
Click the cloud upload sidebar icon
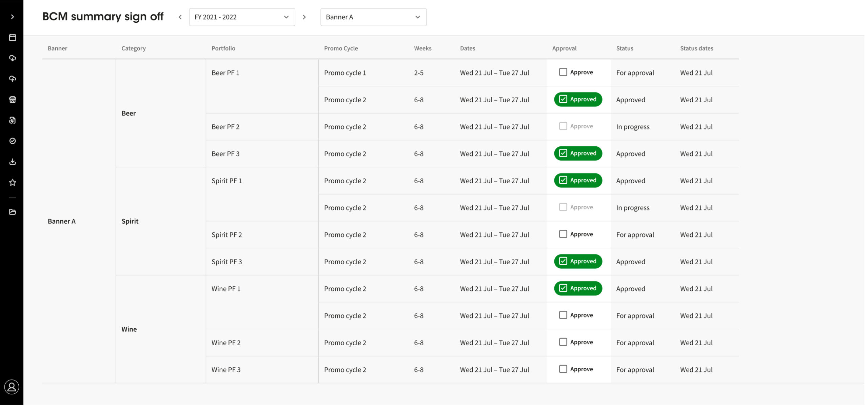(13, 79)
